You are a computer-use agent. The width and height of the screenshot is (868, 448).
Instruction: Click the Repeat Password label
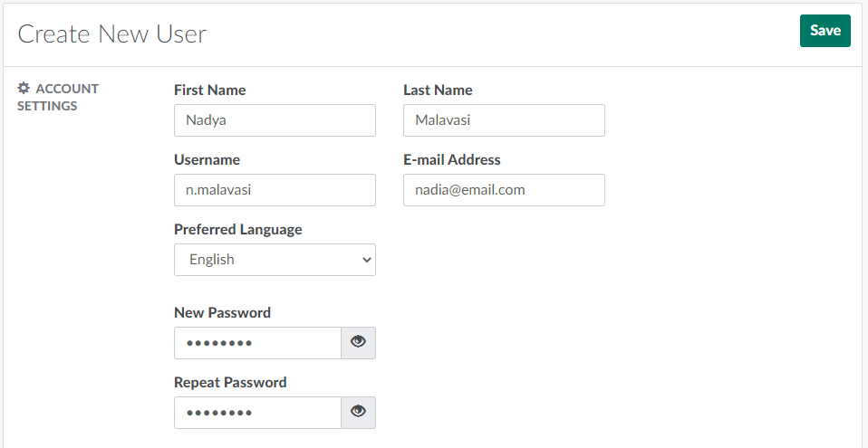pos(230,383)
